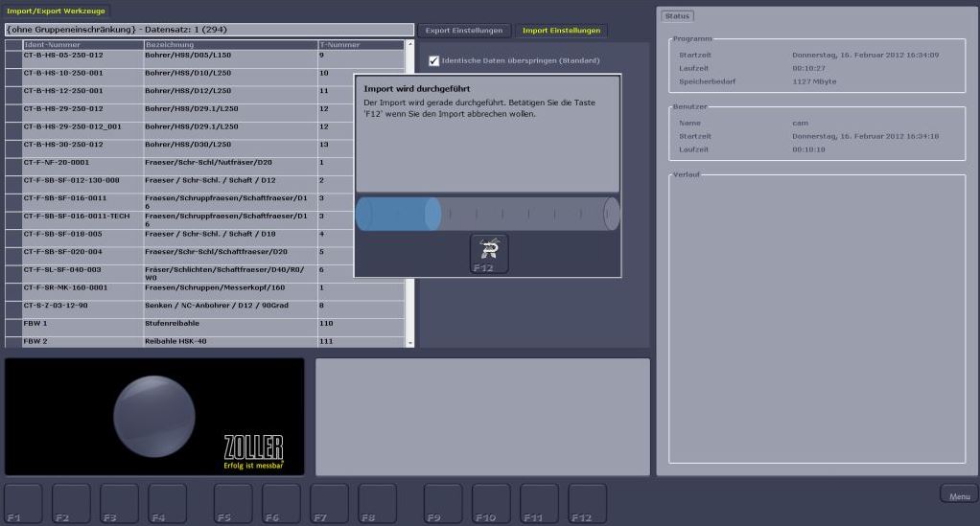Open the Import/Export Werkzeuge tab

pos(56,11)
